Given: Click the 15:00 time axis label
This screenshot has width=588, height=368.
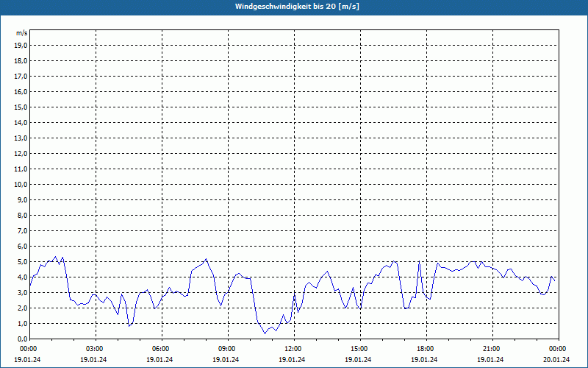Looking at the screenshot, I should coord(360,349).
